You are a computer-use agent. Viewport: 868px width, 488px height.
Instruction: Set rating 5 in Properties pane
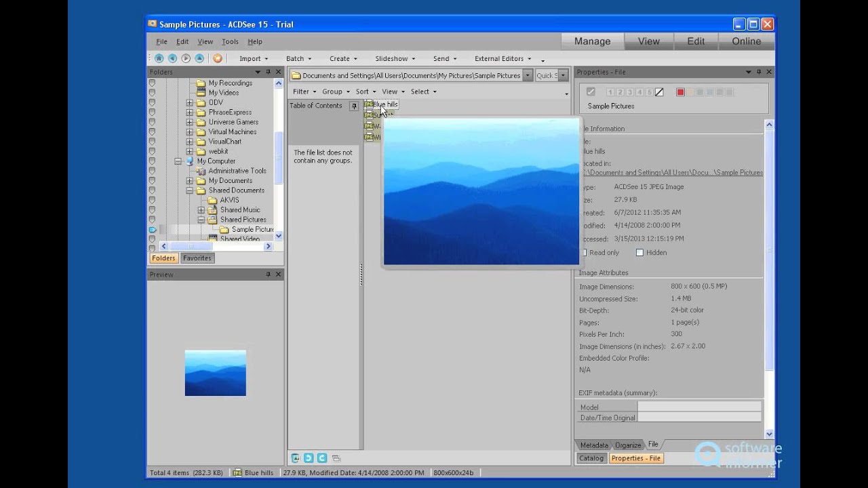point(649,92)
